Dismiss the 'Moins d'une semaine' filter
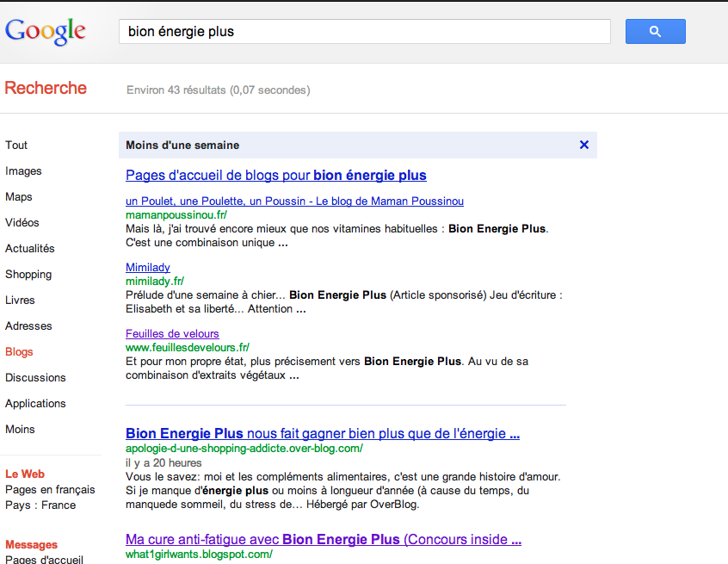This screenshot has height=564, width=728. coord(584,145)
